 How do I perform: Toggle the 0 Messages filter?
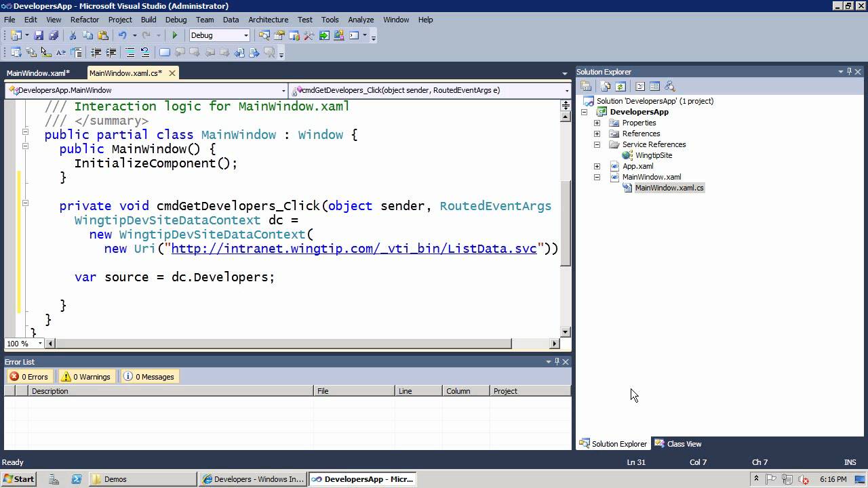[x=149, y=377]
